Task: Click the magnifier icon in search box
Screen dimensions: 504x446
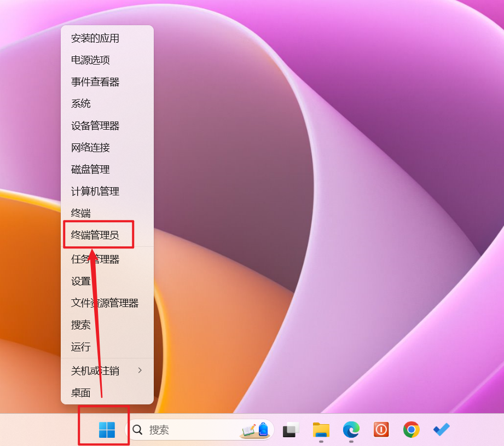Action: coord(137,430)
